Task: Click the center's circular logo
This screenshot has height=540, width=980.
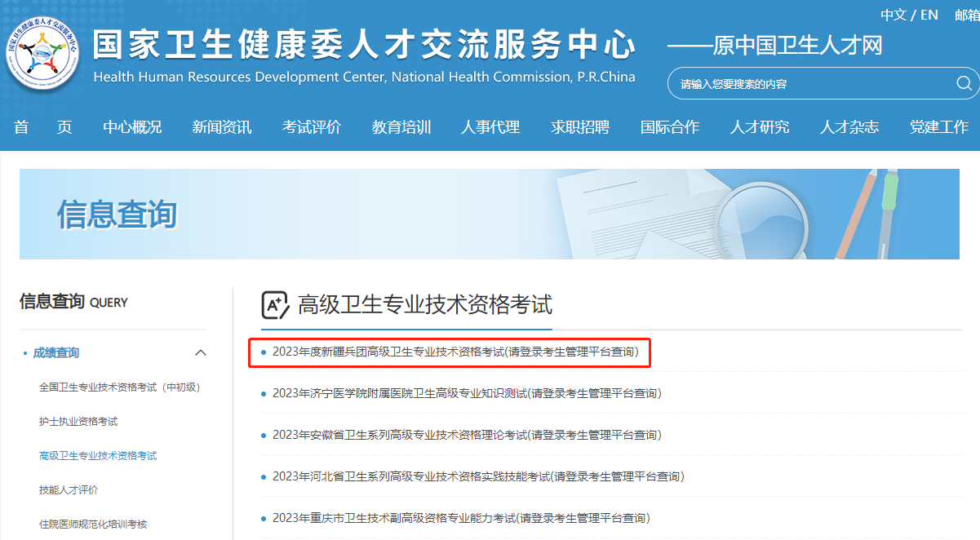Action: click(x=41, y=55)
